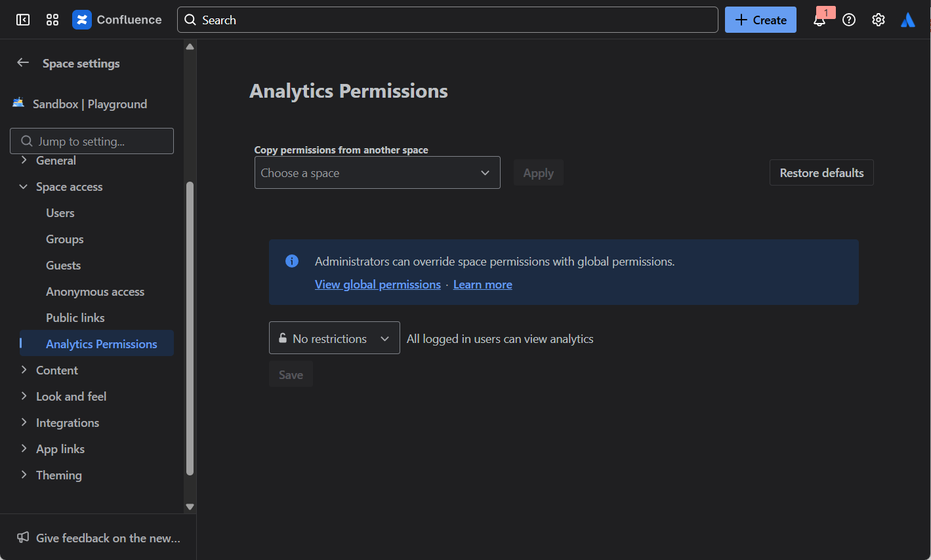Click the Atlassian logo top right

pyautogui.click(x=907, y=20)
